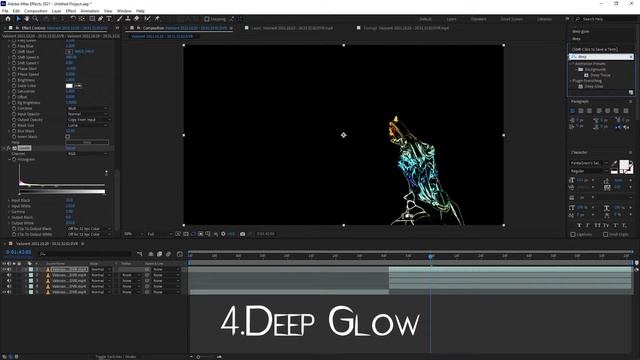Viewport: 640px width, 360px height.
Task: Switch to the Libraries workspace
Action: click(x=544, y=19)
